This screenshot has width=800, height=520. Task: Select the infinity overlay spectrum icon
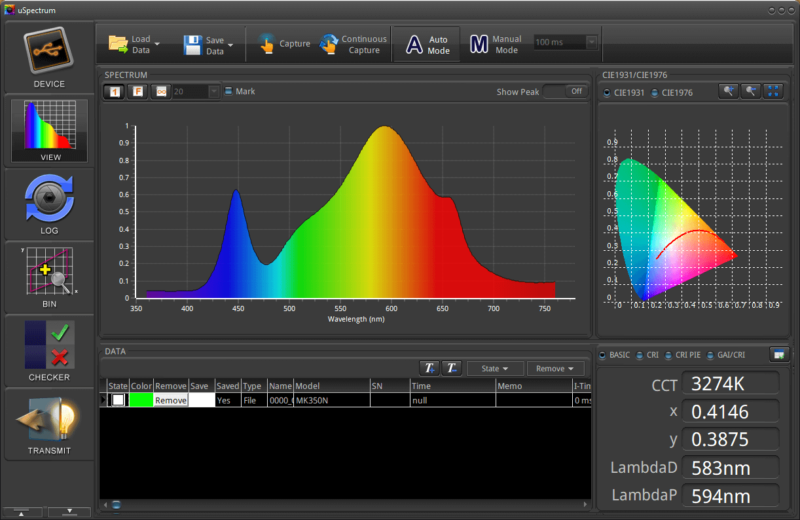click(x=161, y=92)
